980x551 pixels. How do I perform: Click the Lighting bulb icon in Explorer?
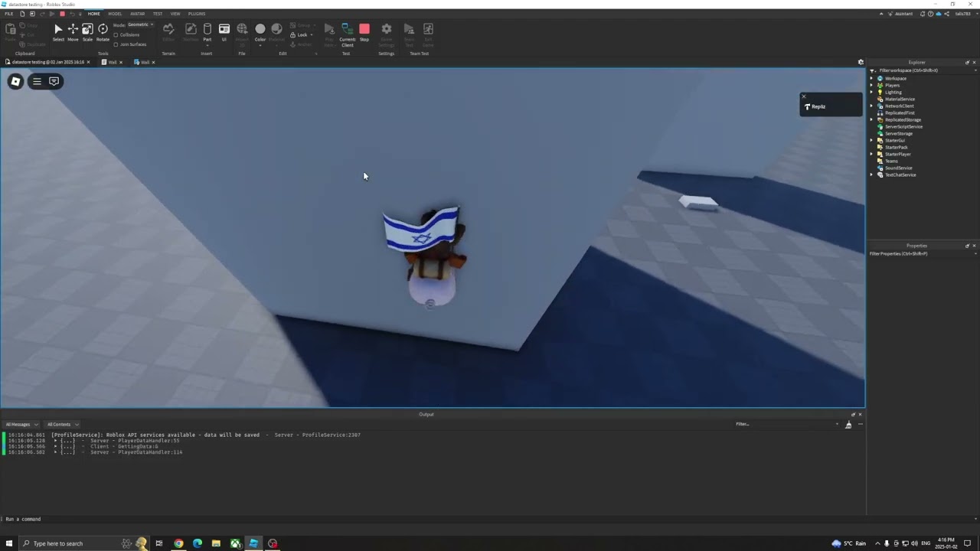click(x=880, y=92)
